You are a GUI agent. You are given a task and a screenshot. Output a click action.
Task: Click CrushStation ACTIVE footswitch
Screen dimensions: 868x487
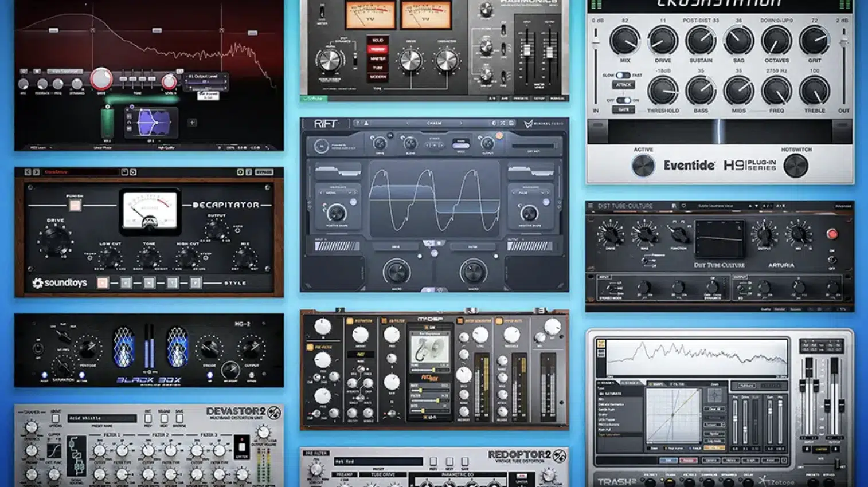643,166
